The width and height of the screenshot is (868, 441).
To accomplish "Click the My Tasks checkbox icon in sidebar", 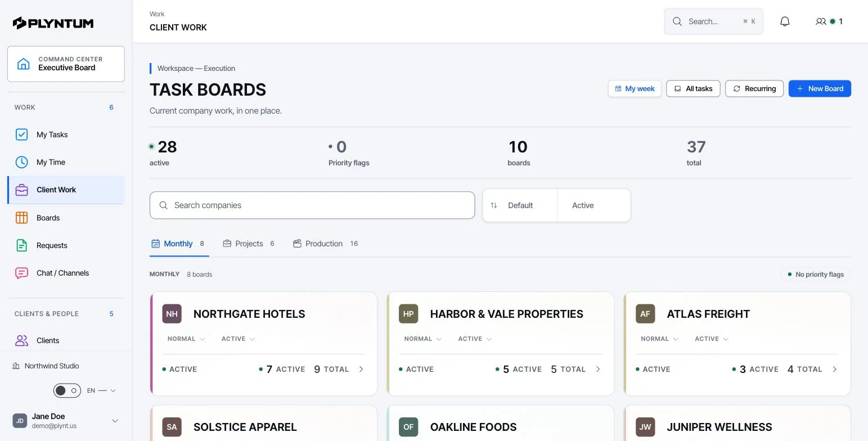I will pos(21,134).
